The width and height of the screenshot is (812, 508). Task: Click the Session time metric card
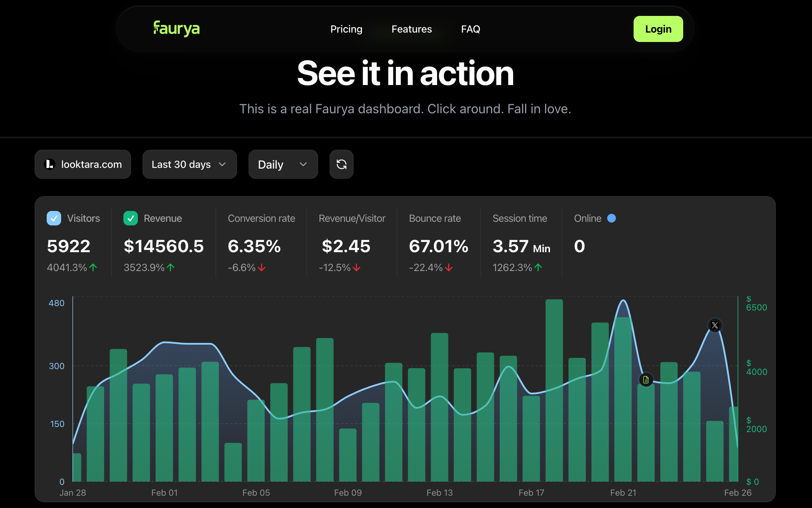point(521,242)
